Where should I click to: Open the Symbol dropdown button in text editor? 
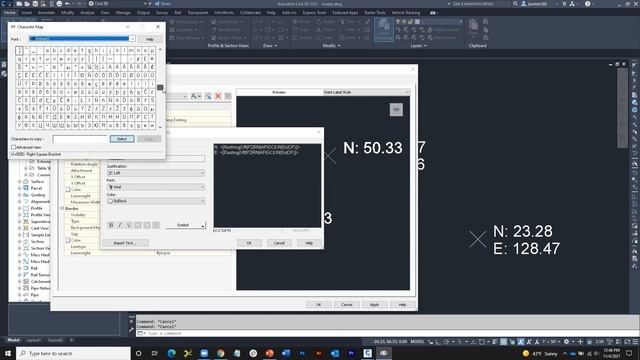click(x=186, y=225)
